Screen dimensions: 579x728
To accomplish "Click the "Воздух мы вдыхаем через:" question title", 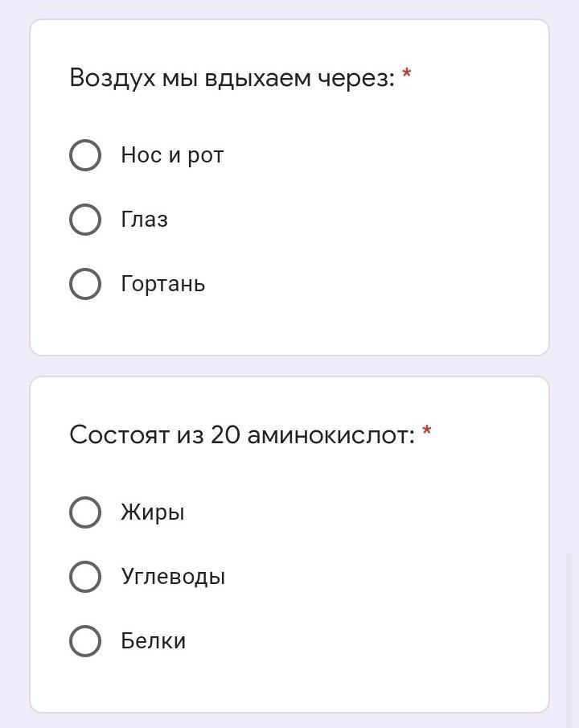I will point(232,78).
